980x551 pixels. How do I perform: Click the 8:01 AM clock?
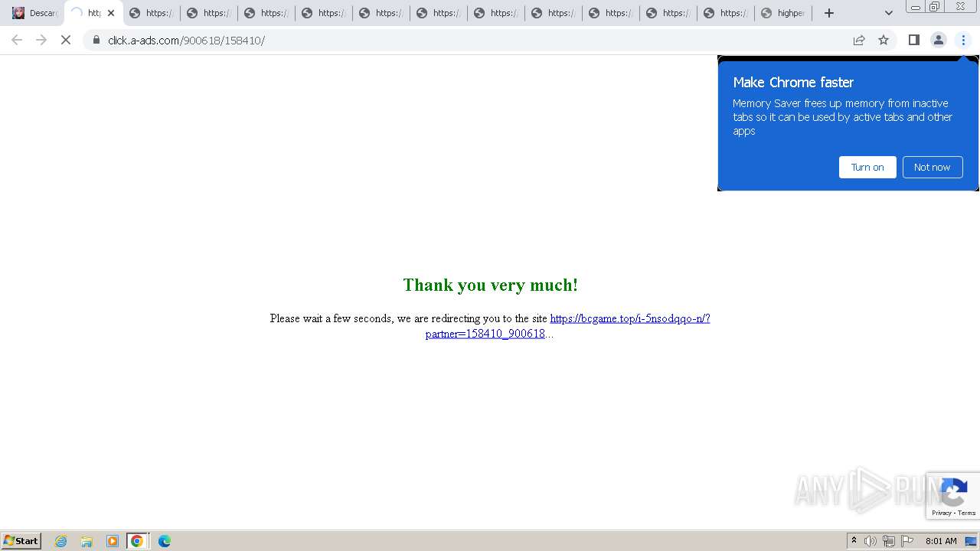[x=941, y=541]
